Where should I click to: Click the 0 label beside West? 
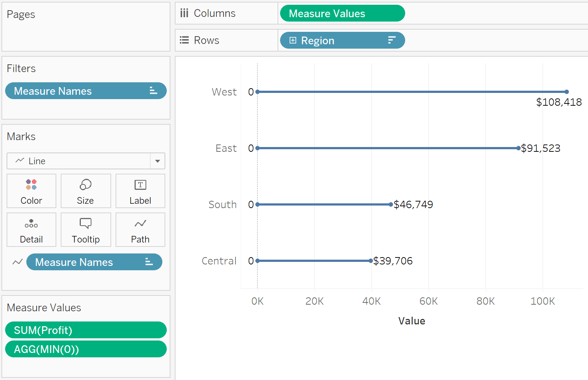coord(251,92)
